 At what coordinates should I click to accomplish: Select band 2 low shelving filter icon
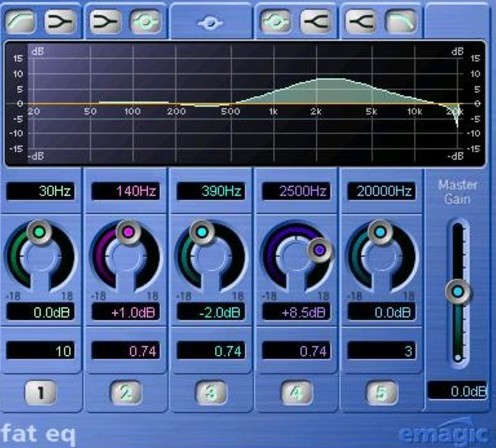click(105, 21)
